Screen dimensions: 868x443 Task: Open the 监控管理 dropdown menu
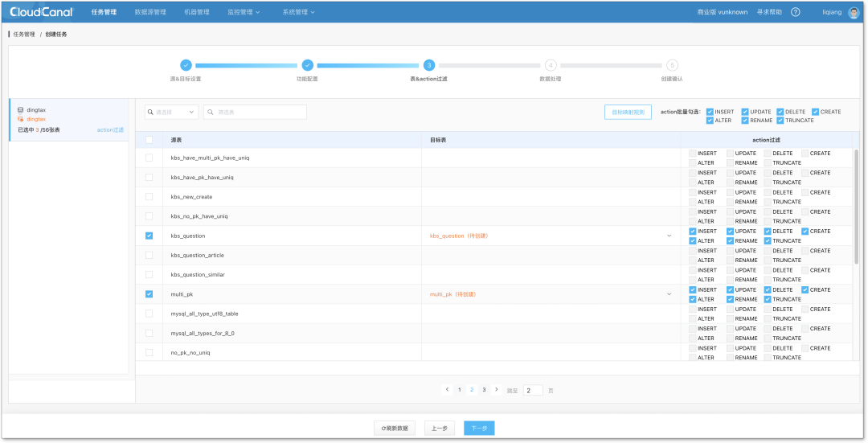click(x=244, y=12)
